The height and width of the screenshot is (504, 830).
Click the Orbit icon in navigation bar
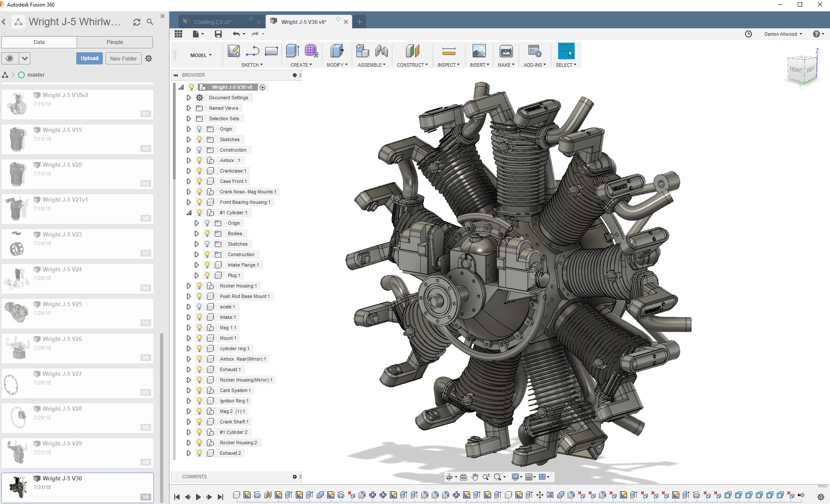449,477
